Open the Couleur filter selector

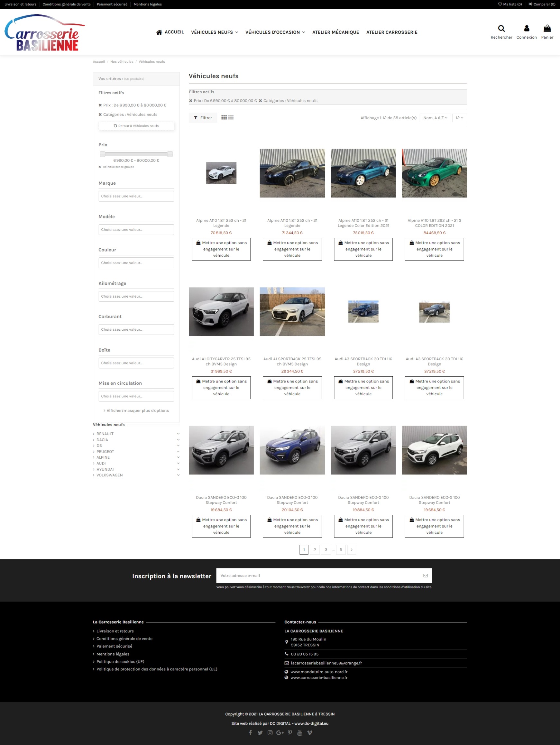136,263
